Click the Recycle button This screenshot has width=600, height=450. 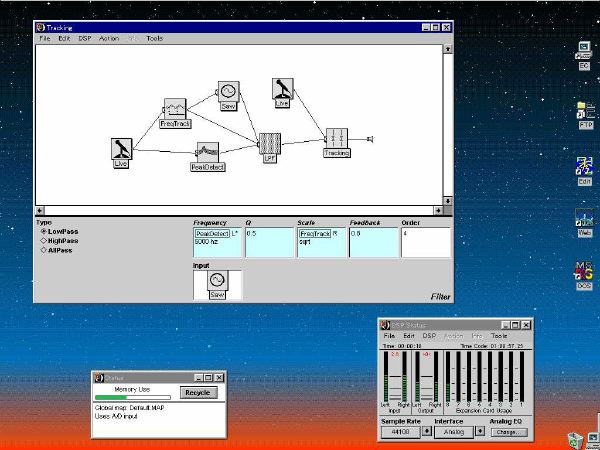197,393
